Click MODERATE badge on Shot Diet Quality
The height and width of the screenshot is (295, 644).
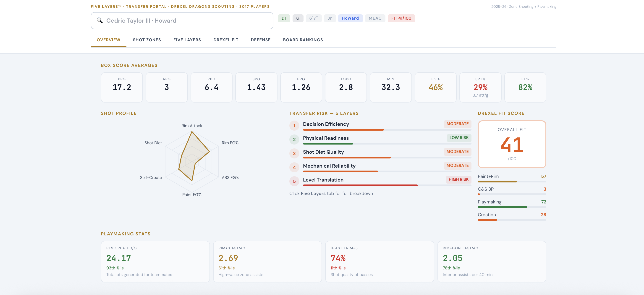tap(457, 152)
